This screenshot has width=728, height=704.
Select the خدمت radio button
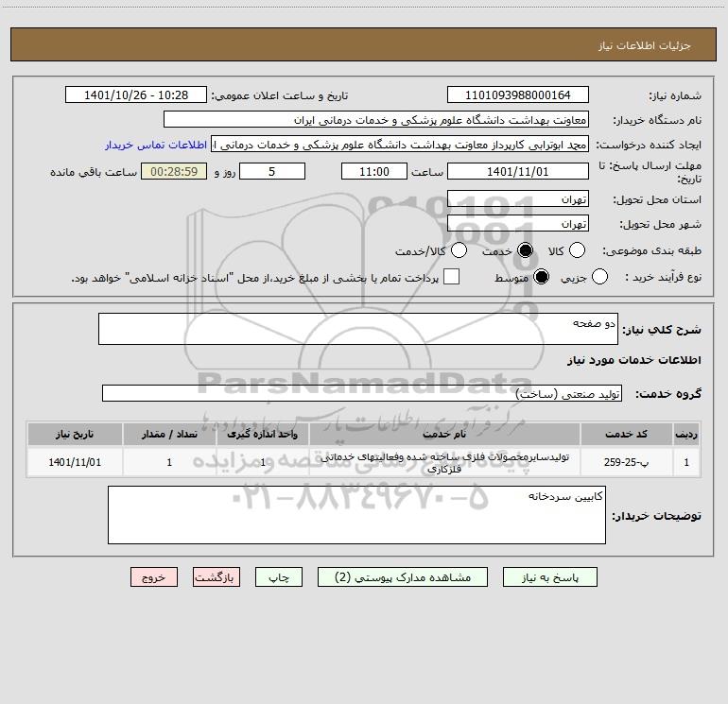pyautogui.click(x=525, y=250)
